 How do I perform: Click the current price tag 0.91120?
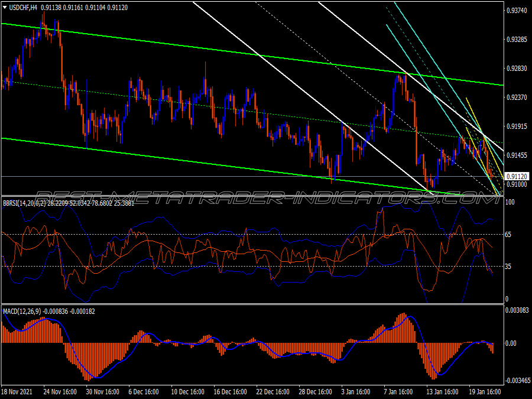click(517, 176)
